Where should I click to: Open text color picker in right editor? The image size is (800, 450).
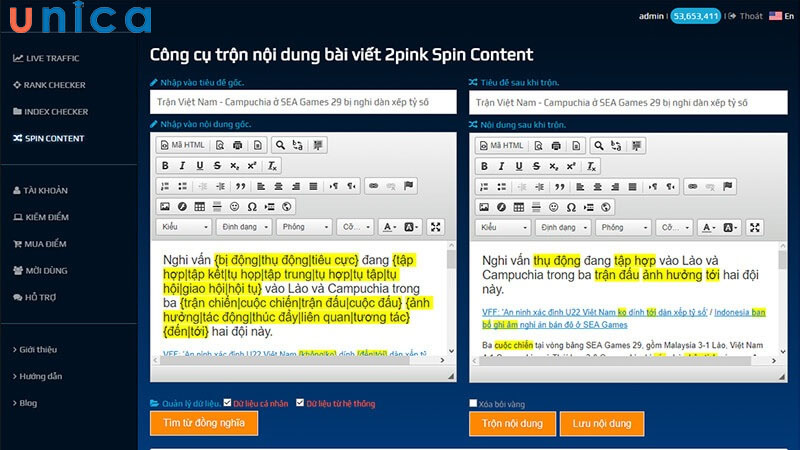coord(709,228)
